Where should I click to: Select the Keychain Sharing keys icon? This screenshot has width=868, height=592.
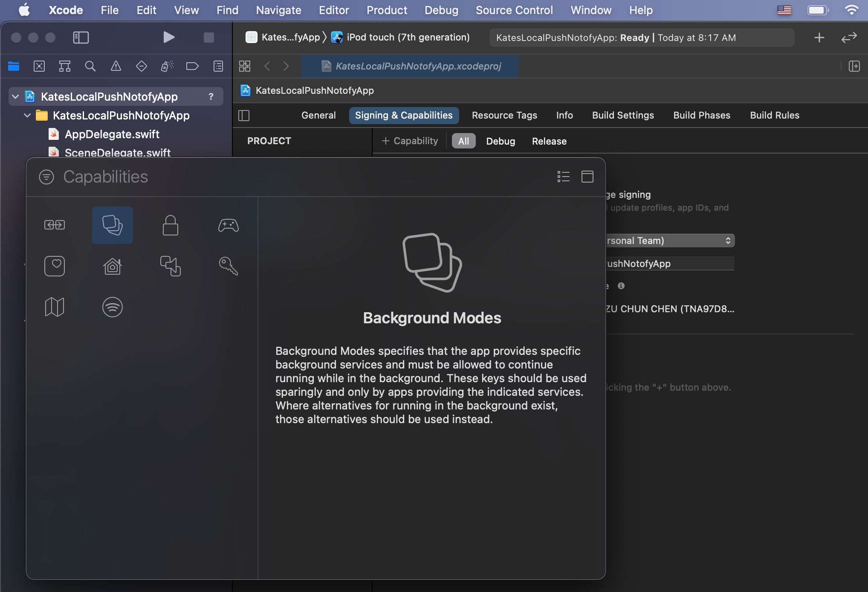coord(229,266)
